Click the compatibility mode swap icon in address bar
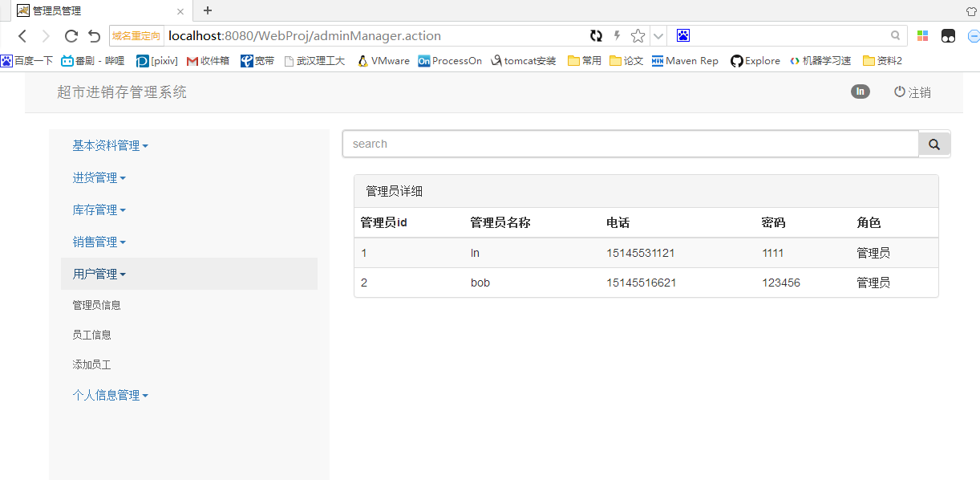 (x=596, y=35)
